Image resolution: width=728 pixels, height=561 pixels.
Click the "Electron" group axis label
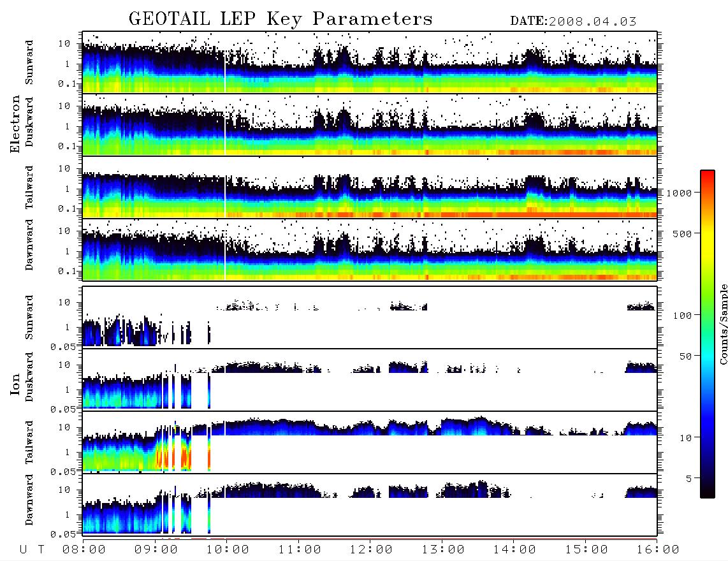15,124
